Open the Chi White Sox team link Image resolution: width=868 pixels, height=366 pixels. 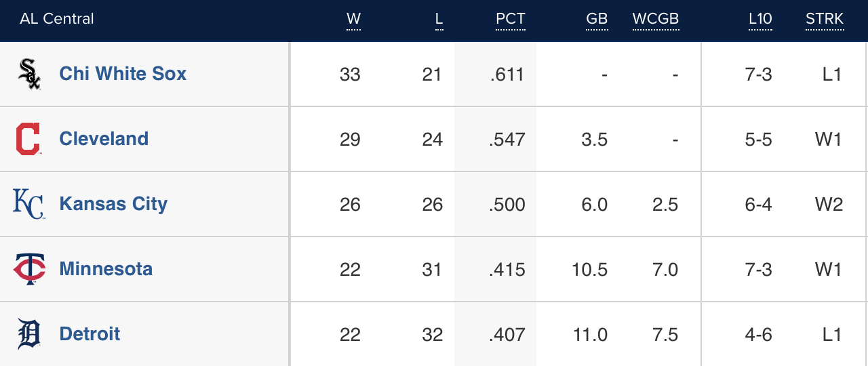point(123,74)
